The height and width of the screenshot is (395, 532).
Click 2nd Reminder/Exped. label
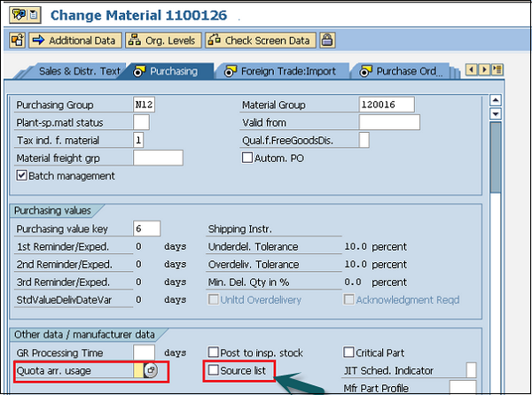(64, 264)
